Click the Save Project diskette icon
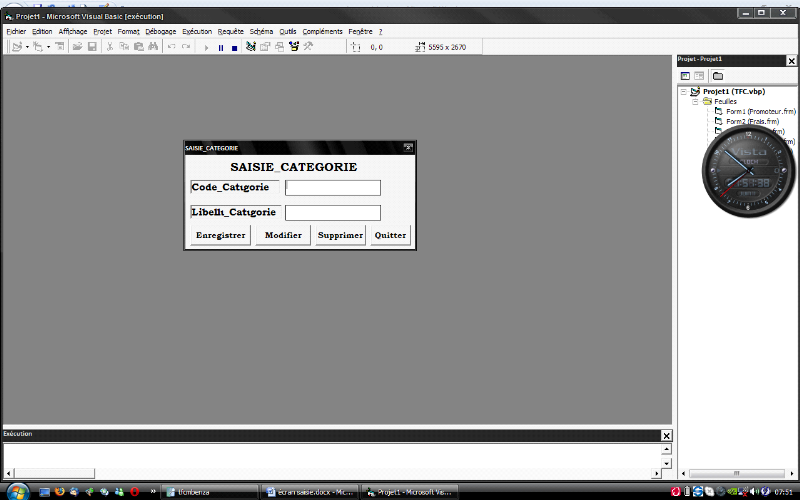Screen dimensions: 800x500 pos(92,47)
